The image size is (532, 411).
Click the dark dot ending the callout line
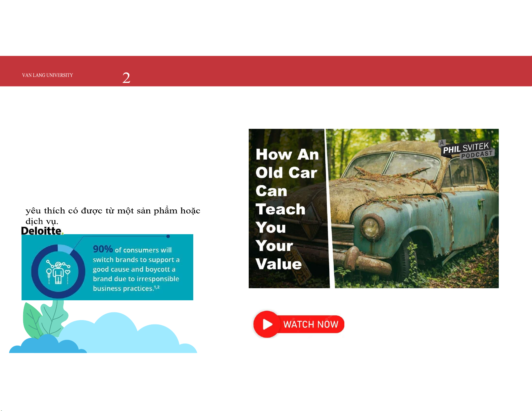[x=168, y=237]
